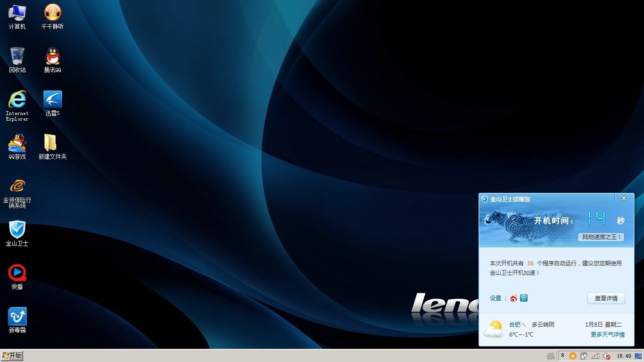Viewport: 644px width, 362px height.
Task: Click the 金山卫士提醒您 popup title
Action: (x=510, y=199)
